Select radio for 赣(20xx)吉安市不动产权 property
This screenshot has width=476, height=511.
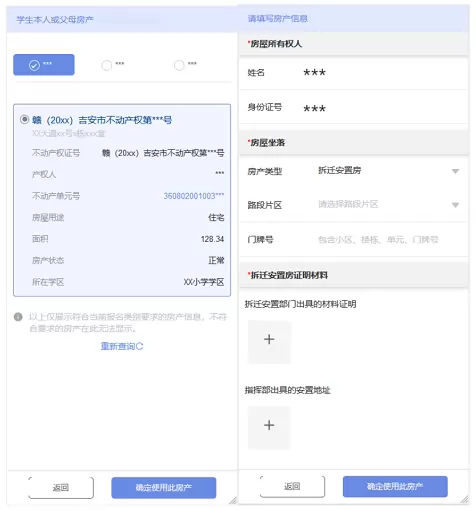tap(24, 119)
